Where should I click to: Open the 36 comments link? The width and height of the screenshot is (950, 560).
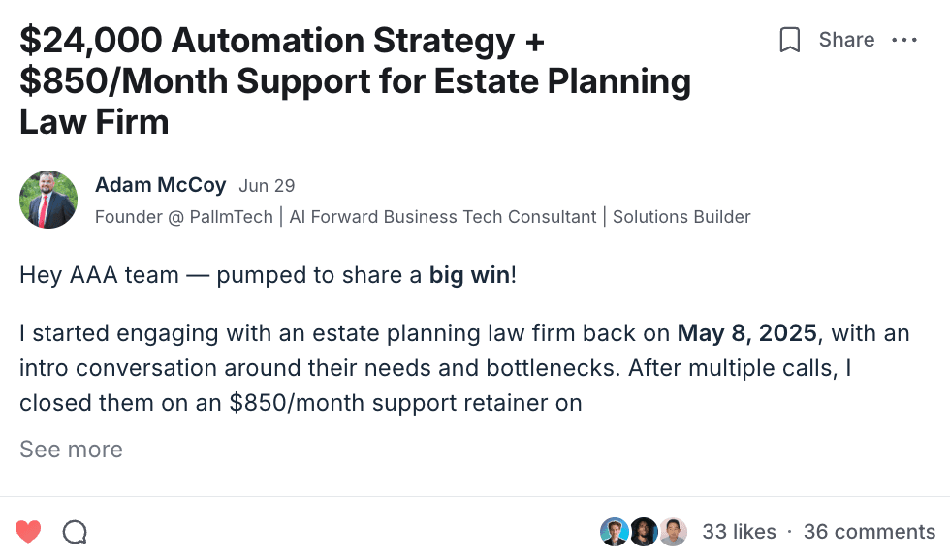869,532
